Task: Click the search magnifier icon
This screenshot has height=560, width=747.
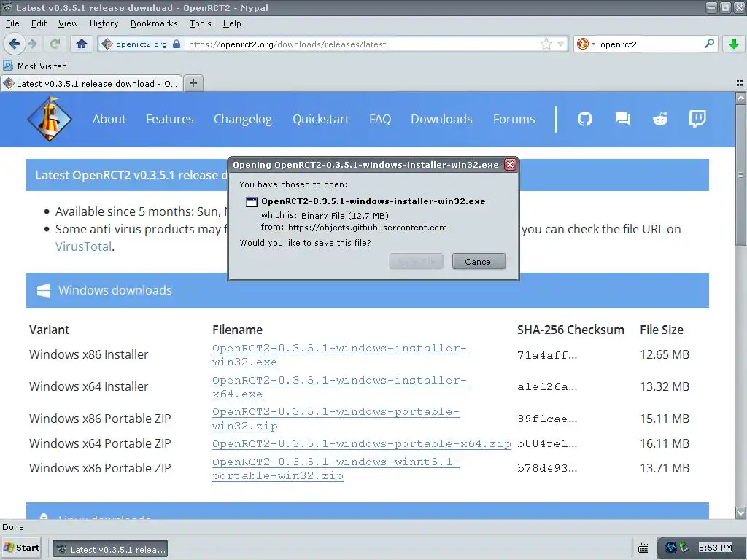Action: pyautogui.click(x=709, y=44)
